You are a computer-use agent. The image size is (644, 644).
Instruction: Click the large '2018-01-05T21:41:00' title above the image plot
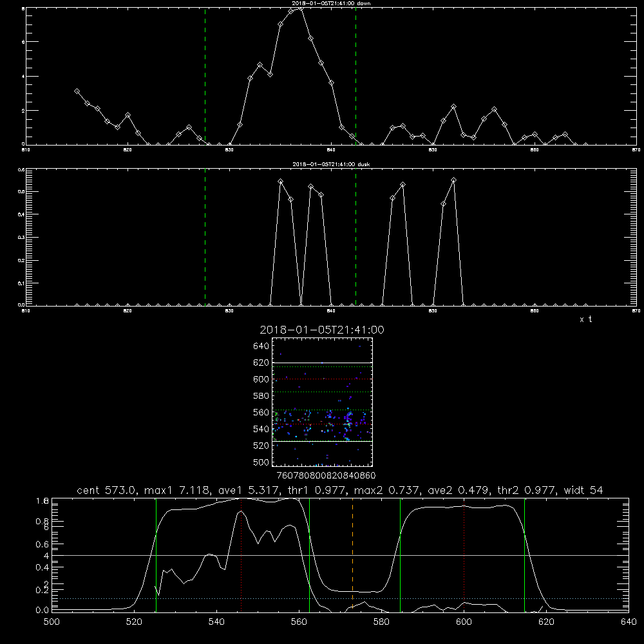point(322,330)
